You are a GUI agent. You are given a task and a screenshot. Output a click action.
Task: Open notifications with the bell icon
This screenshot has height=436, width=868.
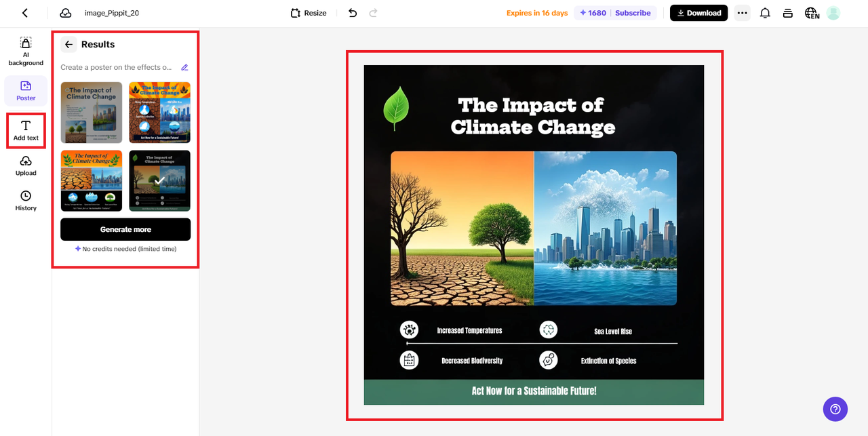(x=765, y=12)
